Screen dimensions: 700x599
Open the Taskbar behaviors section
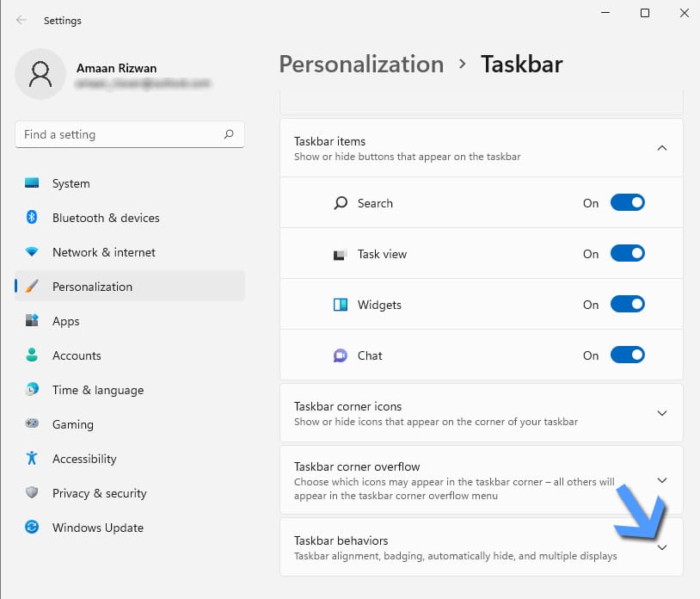pos(661,547)
